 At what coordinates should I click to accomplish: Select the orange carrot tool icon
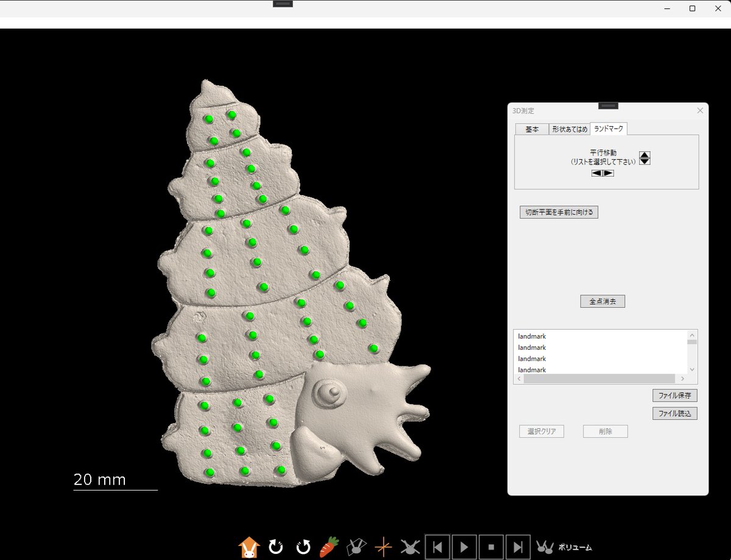point(330,547)
